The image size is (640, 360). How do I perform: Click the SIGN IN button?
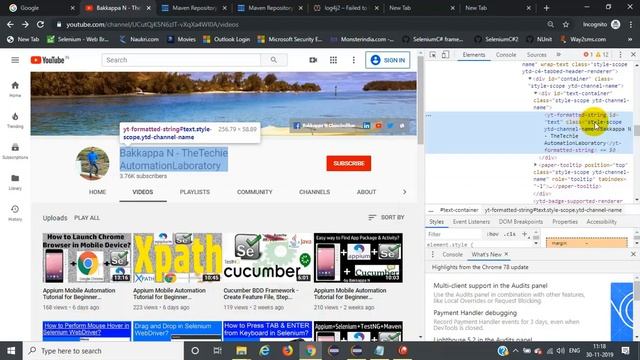pos(388,60)
